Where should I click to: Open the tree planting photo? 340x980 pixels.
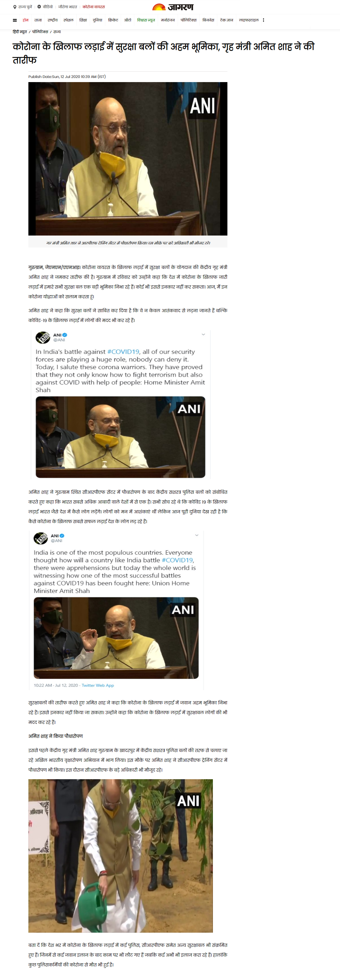click(x=120, y=856)
